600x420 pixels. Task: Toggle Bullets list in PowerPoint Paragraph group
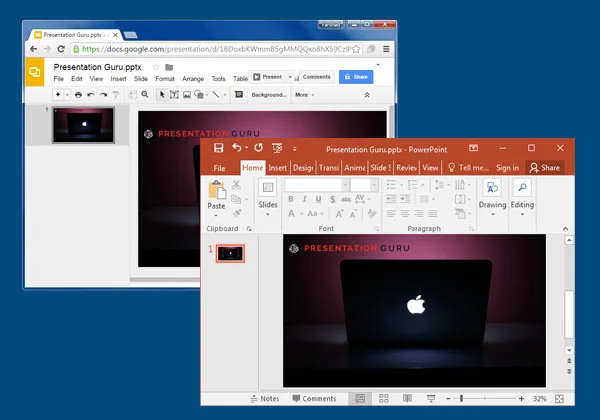[391, 185]
